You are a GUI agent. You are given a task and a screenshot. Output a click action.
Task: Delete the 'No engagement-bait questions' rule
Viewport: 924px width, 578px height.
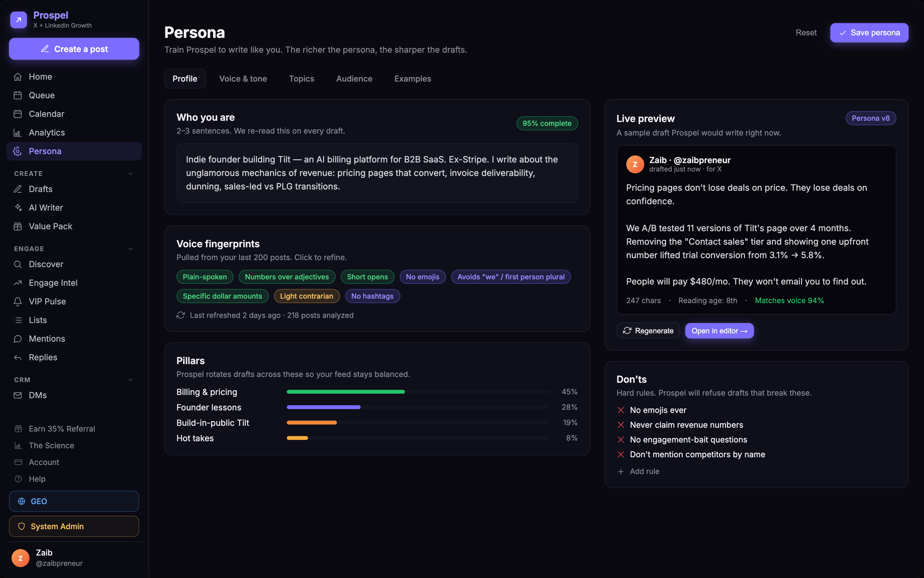[621, 440]
